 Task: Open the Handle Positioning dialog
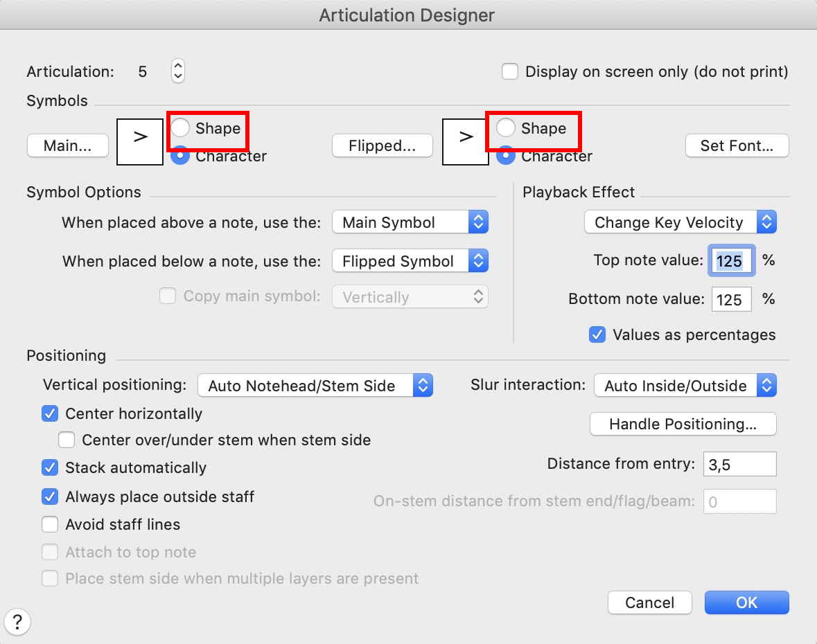(x=683, y=424)
